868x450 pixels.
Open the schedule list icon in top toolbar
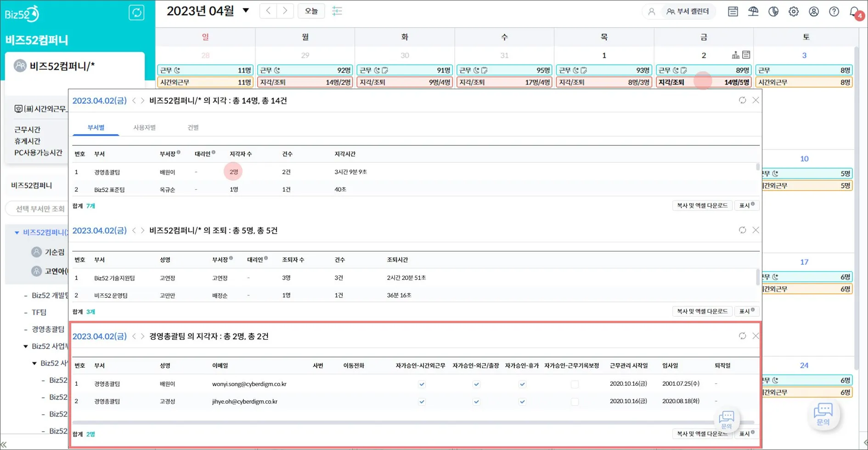click(x=733, y=11)
